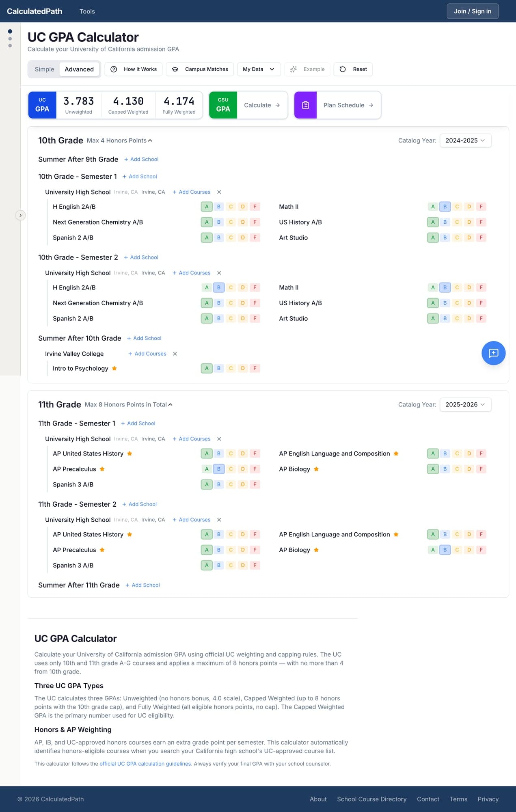Open the Tools menu in header

point(87,11)
